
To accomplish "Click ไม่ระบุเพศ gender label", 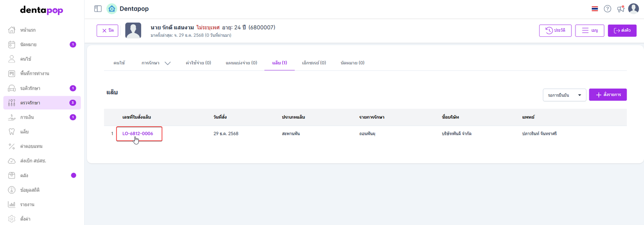I will (x=208, y=28).
